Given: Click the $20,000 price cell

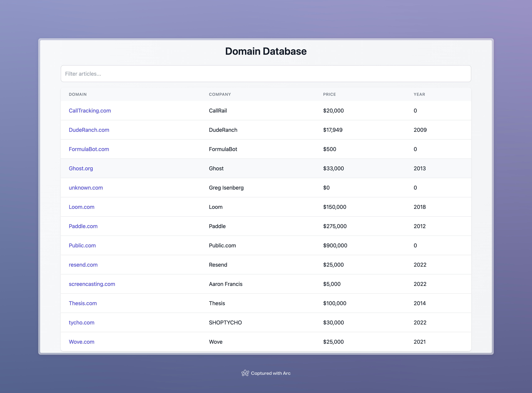Looking at the screenshot, I should (x=334, y=111).
